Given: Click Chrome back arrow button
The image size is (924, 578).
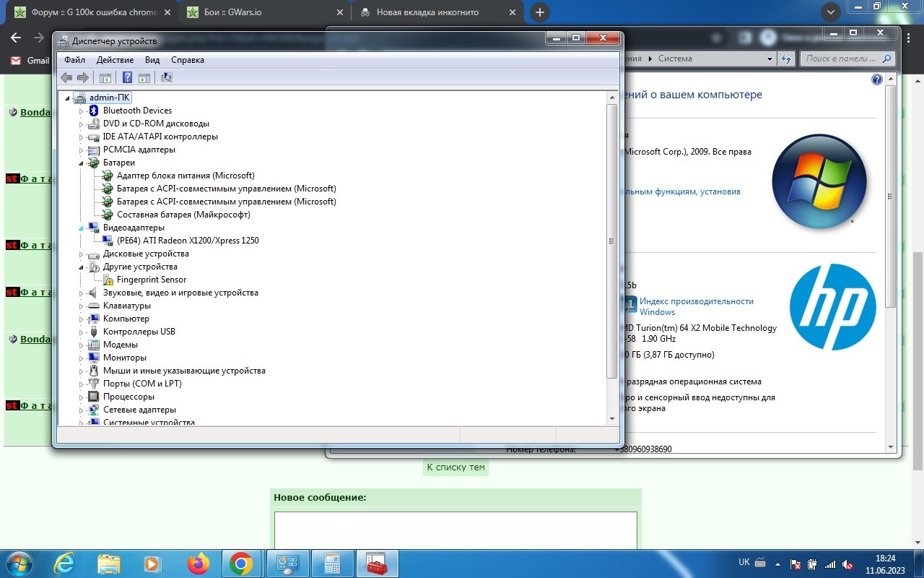Looking at the screenshot, I should tap(17, 38).
